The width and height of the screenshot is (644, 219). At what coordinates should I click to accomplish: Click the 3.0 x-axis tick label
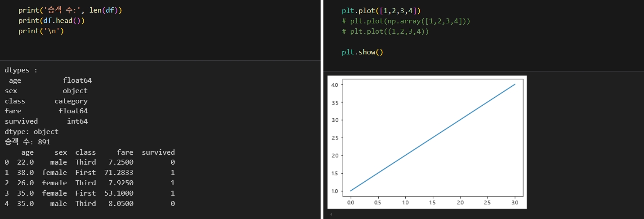(x=515, y=203)
